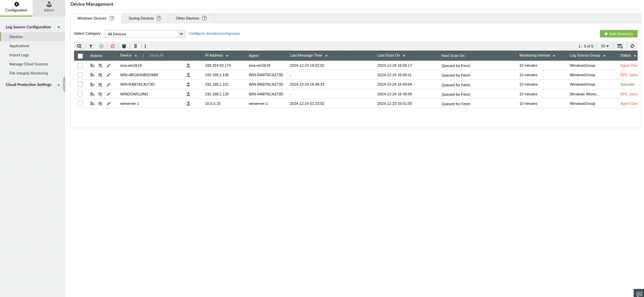Viewport: 644px width, 297px height.
Task: Sort by Last Scan On column
Action: [x=391, y=55]
